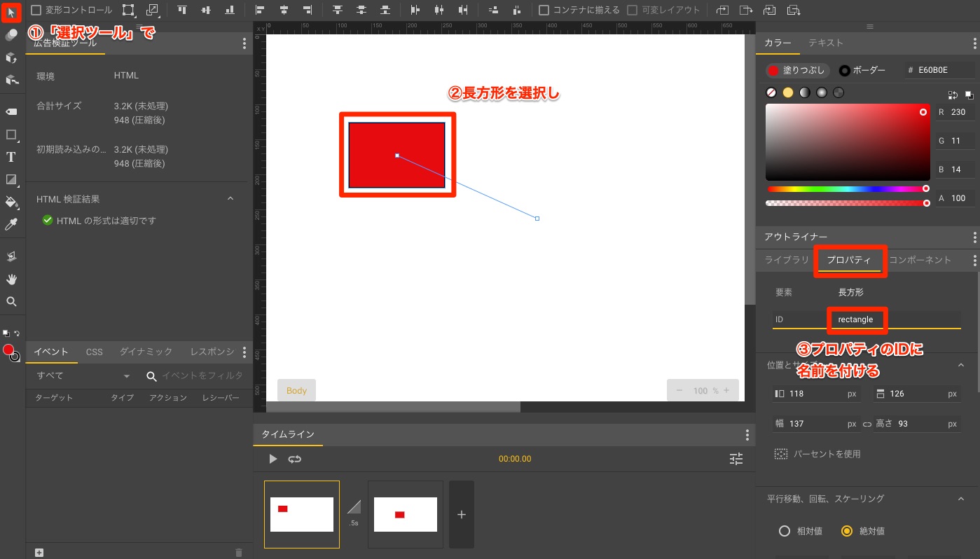The width and height of the screenshot is (980, 559).
Task: Select the 絶対値 radio button
Action: click(x=847, y=531)
